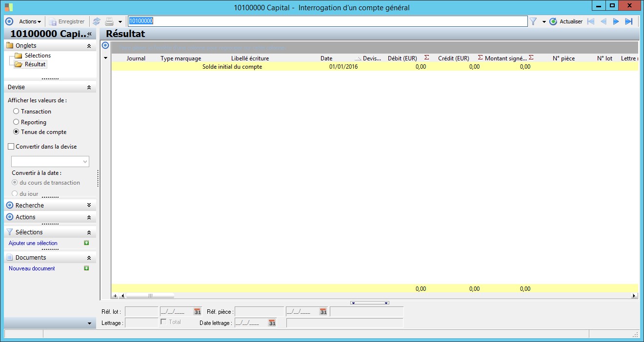Go to previous record arrow
This screenshot has width=644, height=342.
click(x=604, y=21)
